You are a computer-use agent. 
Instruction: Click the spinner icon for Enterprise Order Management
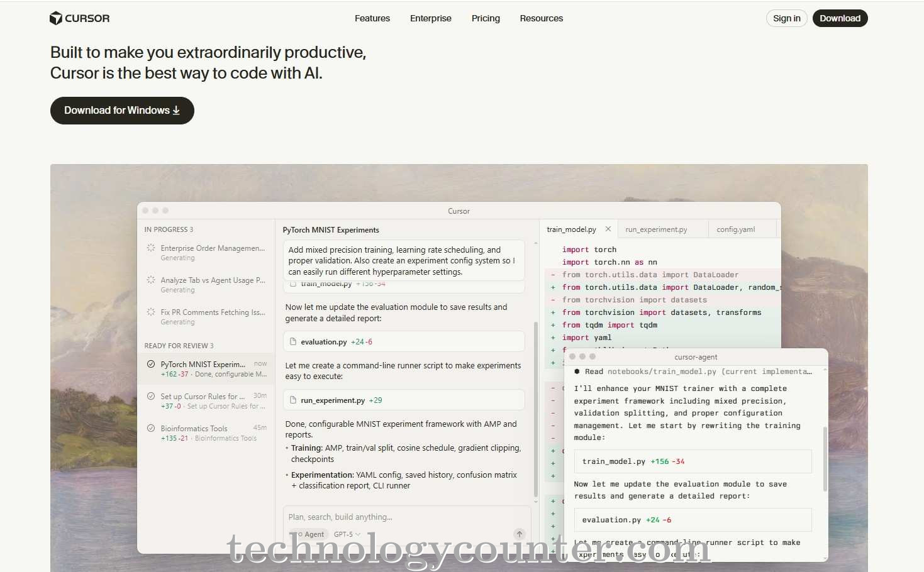point(151,248)
